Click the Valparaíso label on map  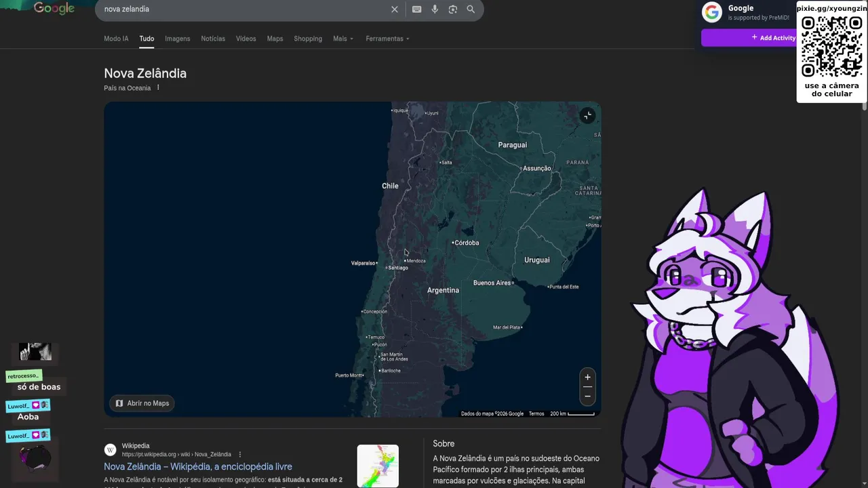click(x=363, y=263)
